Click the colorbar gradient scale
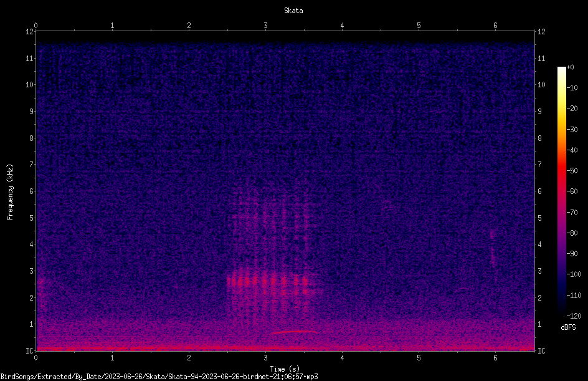588x381 pixels. click(x=561, y=191)
